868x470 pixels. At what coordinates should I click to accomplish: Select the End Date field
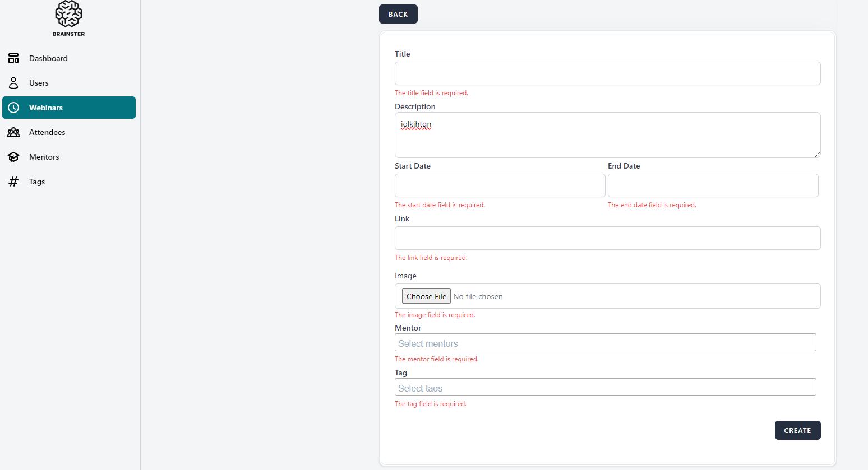coord(713,185)
